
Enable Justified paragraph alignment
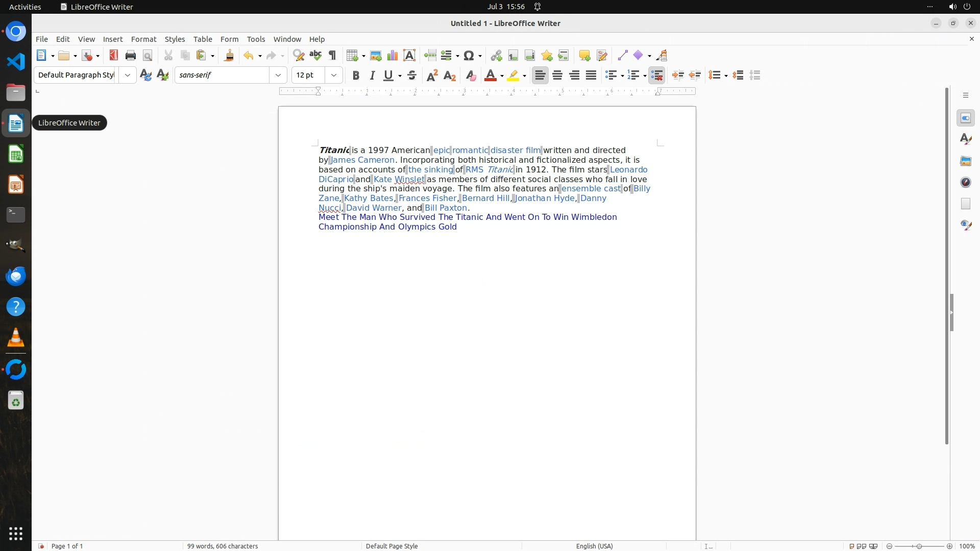(591, 76)
